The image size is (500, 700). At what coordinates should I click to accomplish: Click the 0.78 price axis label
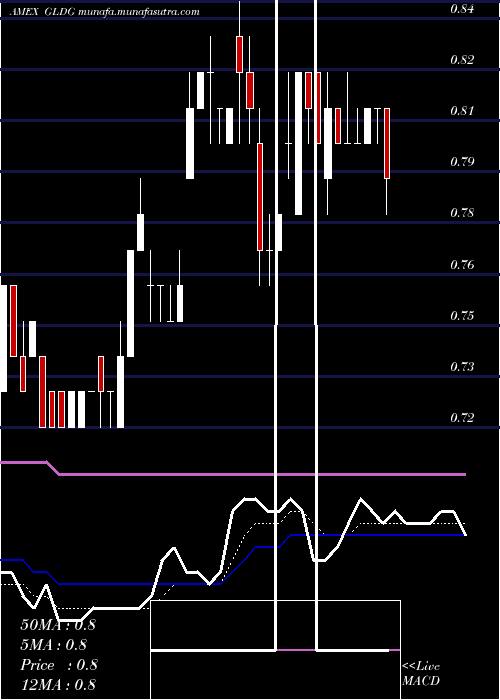pos(462,212)
